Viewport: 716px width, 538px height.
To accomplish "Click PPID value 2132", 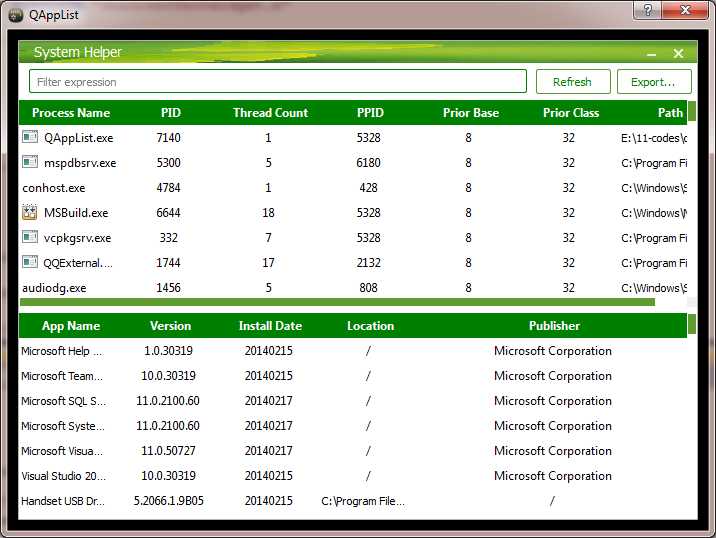I will [369, 263].
